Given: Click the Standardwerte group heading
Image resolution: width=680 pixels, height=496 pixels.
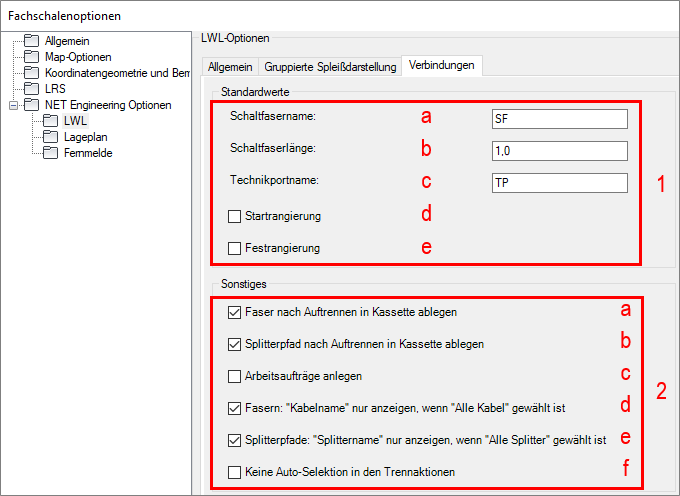Looking at the screenshot, I should [x=255, y=92].
